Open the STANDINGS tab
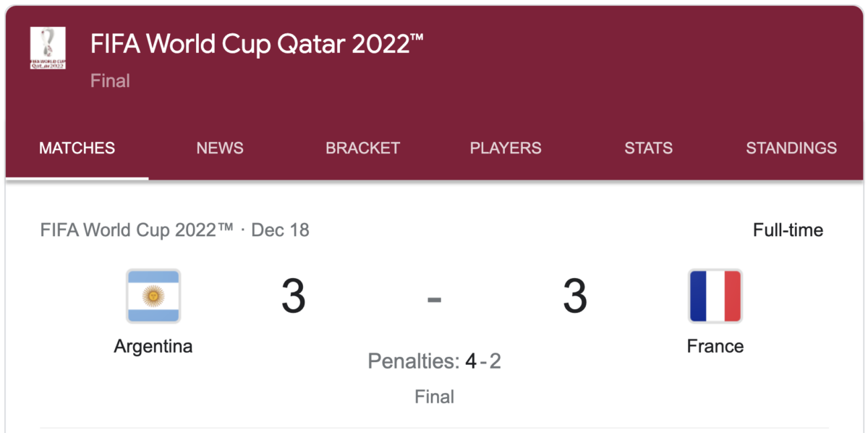868x433 pixels. tap(791, 148)
